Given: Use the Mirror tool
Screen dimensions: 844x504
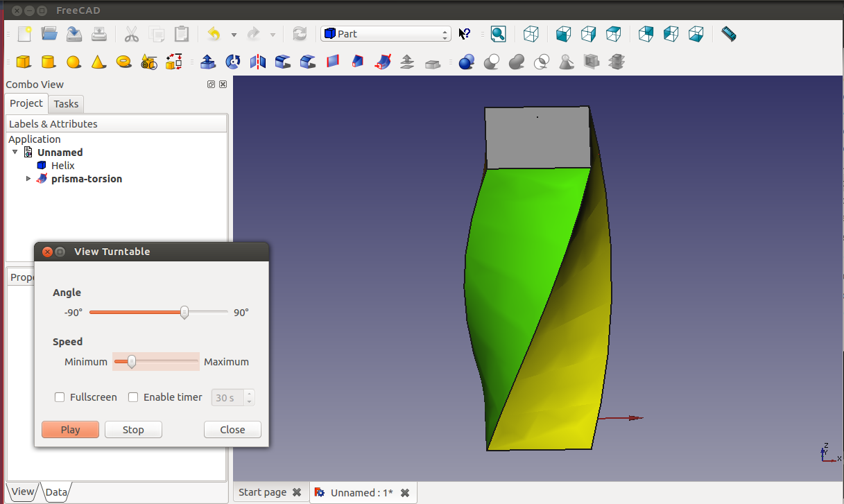Looking at the screenshot, I should tap(258, 62).
